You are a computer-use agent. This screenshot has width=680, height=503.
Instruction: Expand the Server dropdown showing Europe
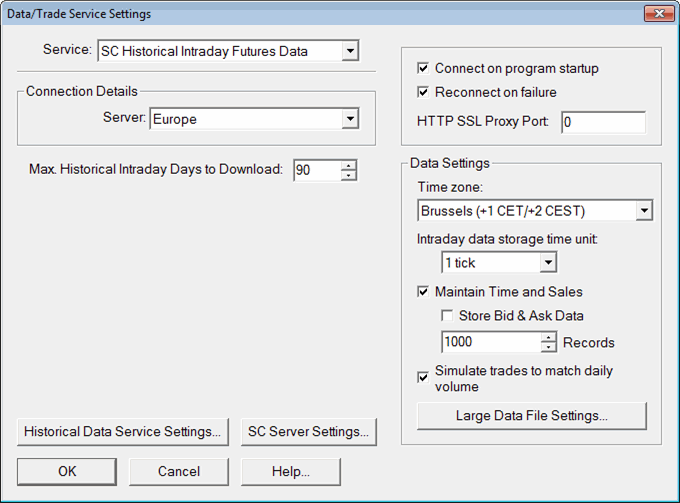point(349,119)
